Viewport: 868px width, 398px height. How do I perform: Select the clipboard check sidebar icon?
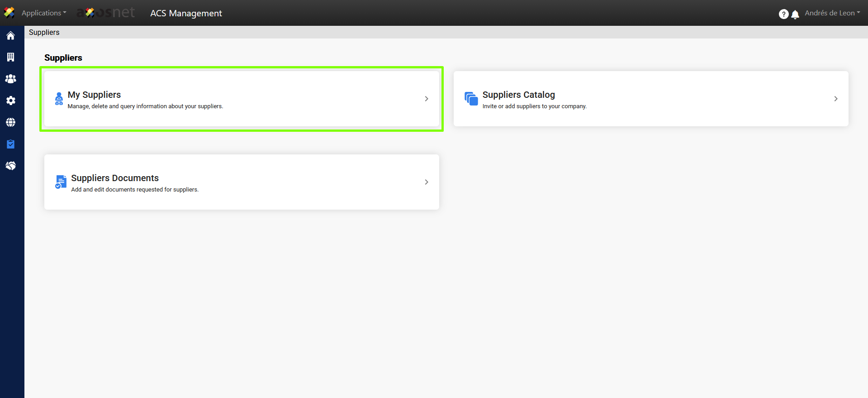[x=10, y=144]
